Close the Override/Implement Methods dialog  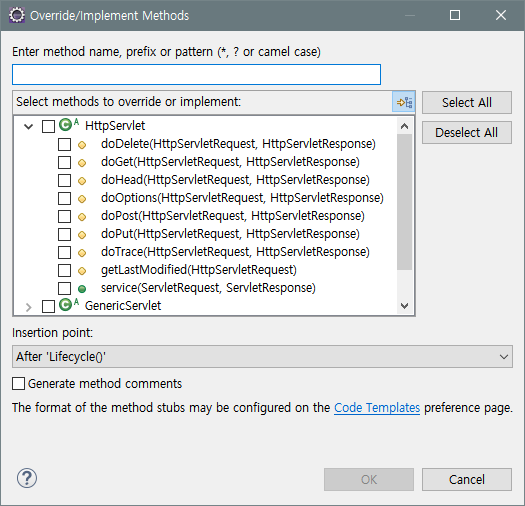click(501, 15)
